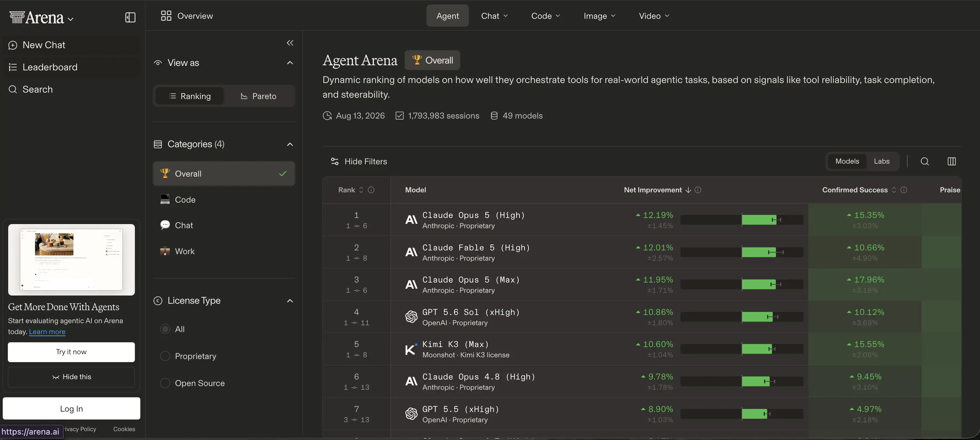Click the Categories list icon
This screenshot has height=440, width=980.
point(157,144)
